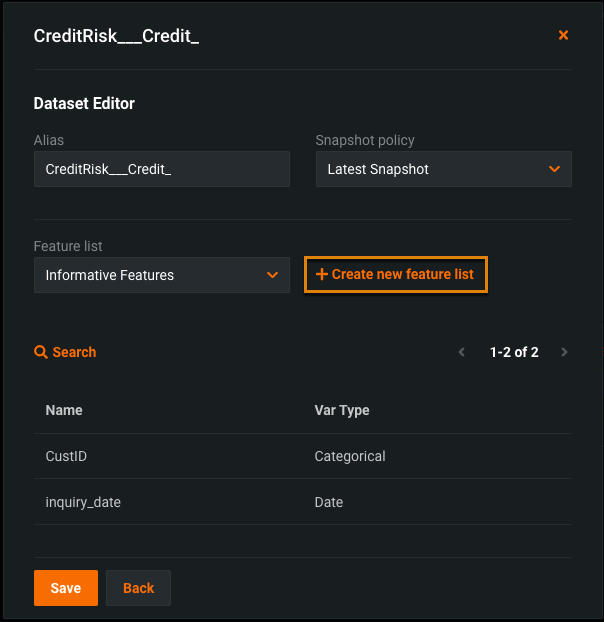
Task: Click the Alias text input field
Action: click(161, 169)
